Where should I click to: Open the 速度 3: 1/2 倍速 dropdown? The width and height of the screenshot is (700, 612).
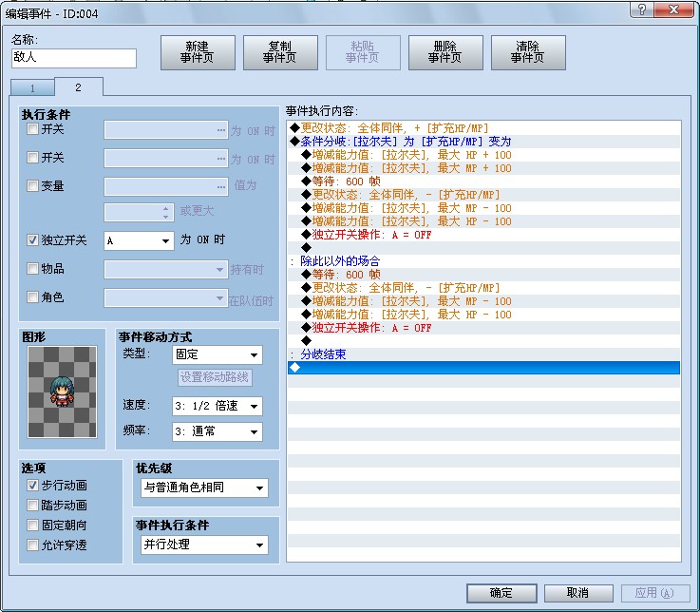pos(217,406)
